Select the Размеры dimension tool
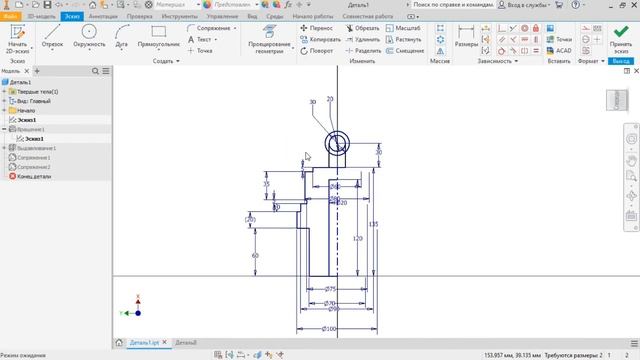 (466, 37)
